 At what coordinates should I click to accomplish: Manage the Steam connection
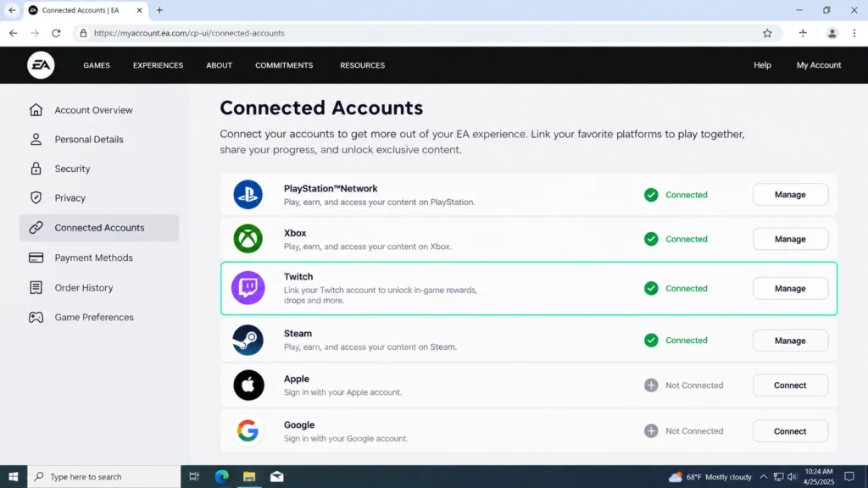tap(791, 341)
